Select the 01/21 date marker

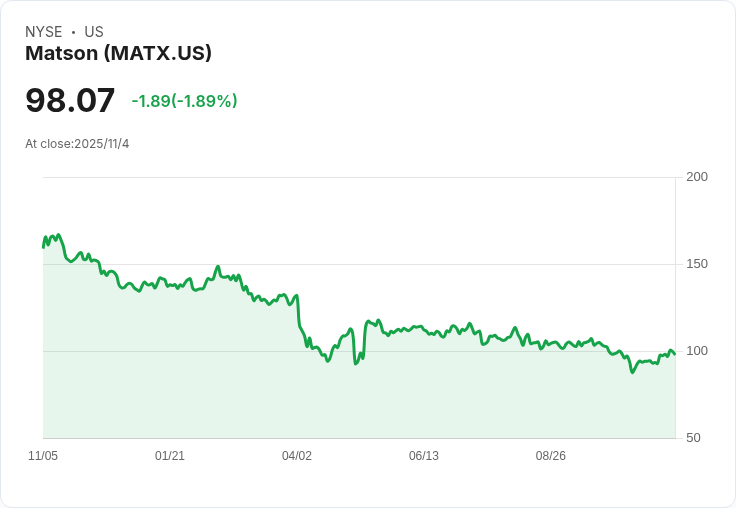click(x=170, y=456)
